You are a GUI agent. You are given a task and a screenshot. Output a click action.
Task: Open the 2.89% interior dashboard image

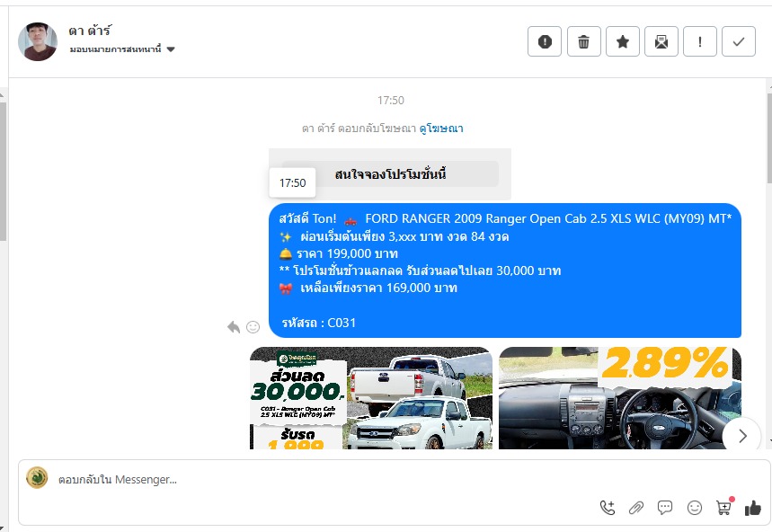pos(620,398)
